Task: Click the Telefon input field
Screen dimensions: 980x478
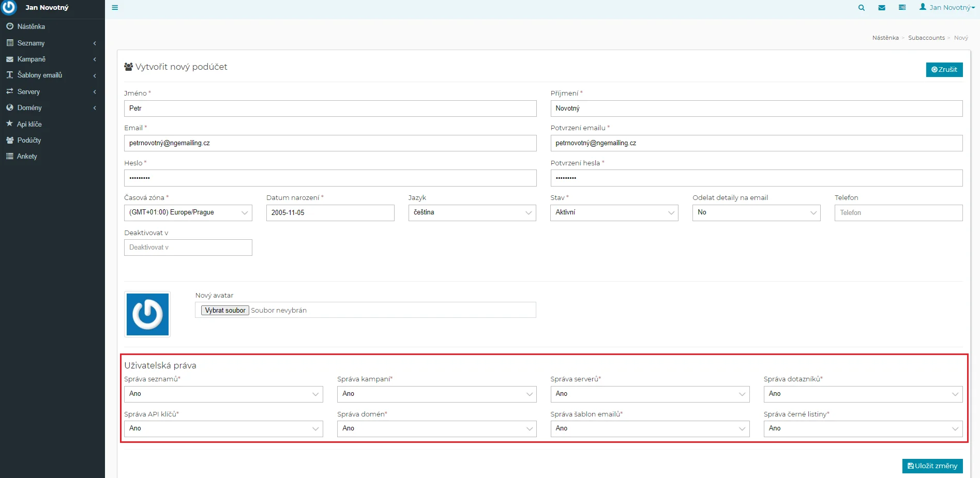Action: pyautogui.click(x=898, y=212)
